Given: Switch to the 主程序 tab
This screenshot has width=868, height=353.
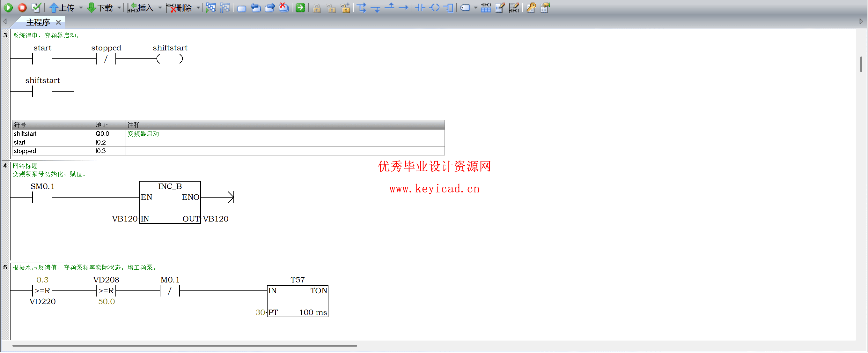Looking at the screenshot, I should pos(38,22).
